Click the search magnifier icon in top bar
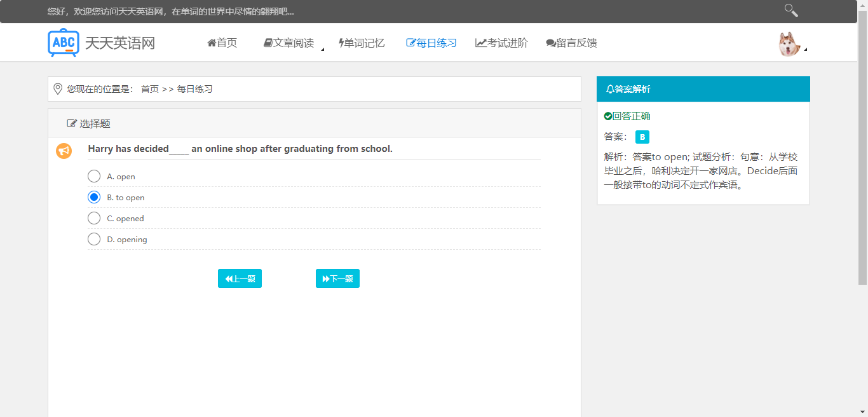Image resolution: width=868 pixels, height=417 pixels. pyautogui.click(x=791, y=10)
